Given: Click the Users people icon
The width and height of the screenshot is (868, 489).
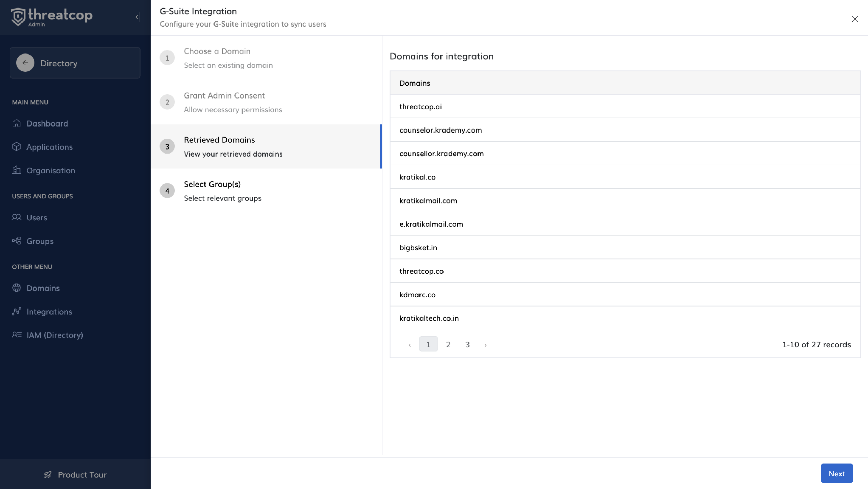Looking at the screenshot, I should click(x=17, y=217).
